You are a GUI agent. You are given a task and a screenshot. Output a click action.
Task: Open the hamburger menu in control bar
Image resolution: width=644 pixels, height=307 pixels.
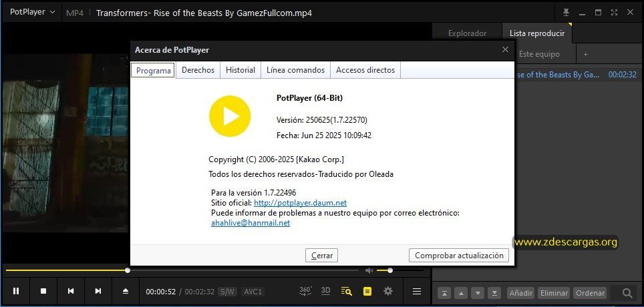[417, 292]
